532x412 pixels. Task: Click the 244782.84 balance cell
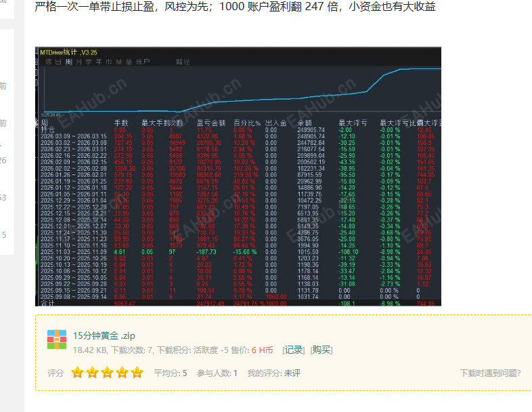[x=311, y=143]
